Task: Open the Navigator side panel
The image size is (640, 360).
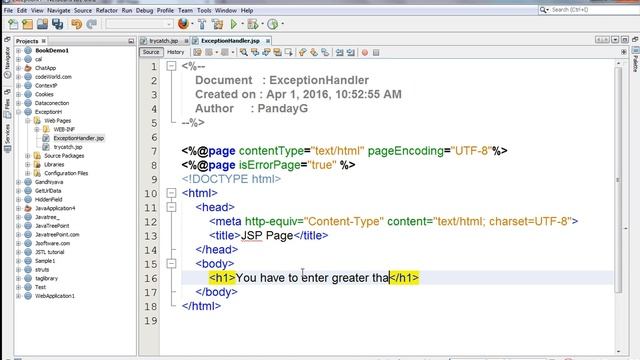Action: tap(7, 62)
